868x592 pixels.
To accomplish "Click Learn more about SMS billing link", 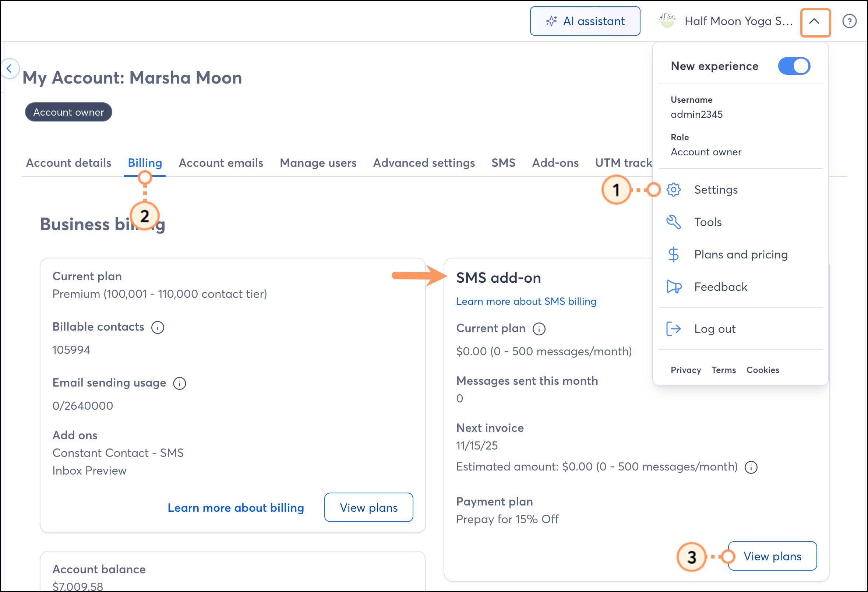I will (526, 302).
